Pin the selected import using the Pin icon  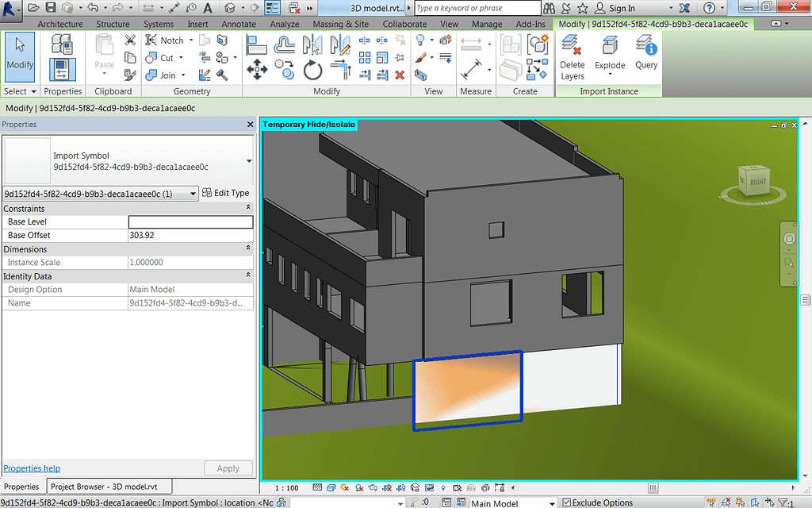(400, 56)
